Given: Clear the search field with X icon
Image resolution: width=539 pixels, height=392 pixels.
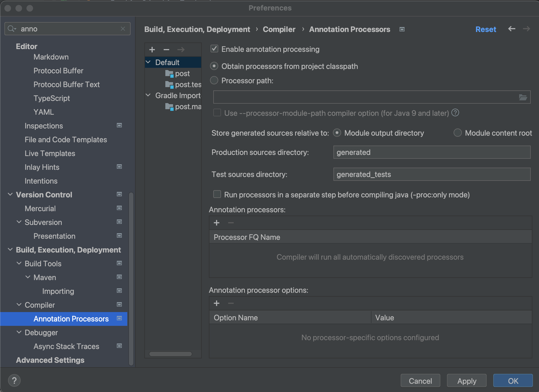Looking at the screenshot, I should (123, 29).
